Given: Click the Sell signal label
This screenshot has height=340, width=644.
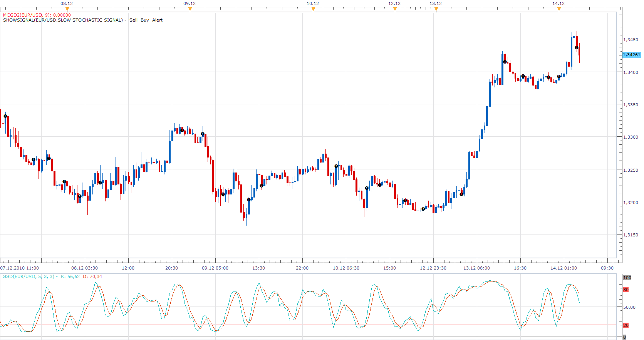Looking at the screenshot, I should pyautogui.click(x=133, y=20).
